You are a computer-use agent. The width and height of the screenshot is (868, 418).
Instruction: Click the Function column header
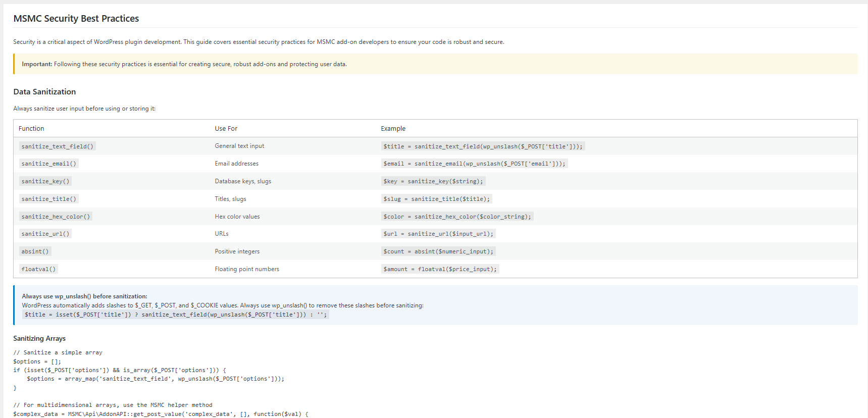[x=31, y=129]
